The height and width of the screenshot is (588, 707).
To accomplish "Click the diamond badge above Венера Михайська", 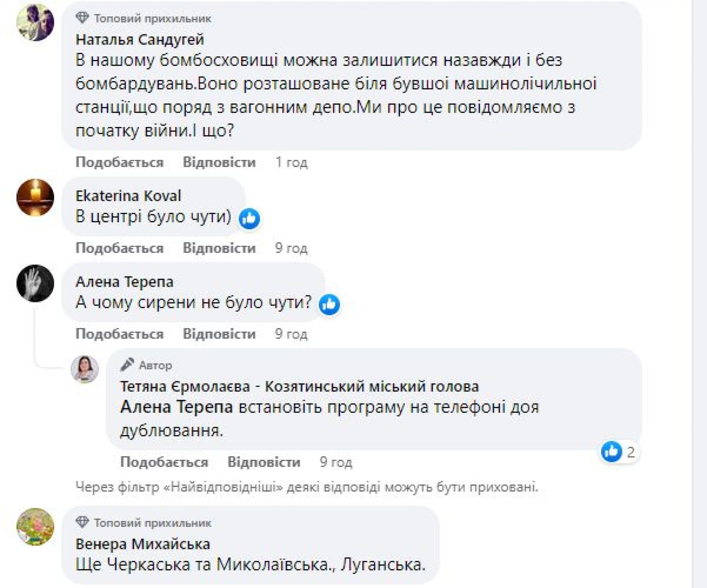I will point(82,522).
